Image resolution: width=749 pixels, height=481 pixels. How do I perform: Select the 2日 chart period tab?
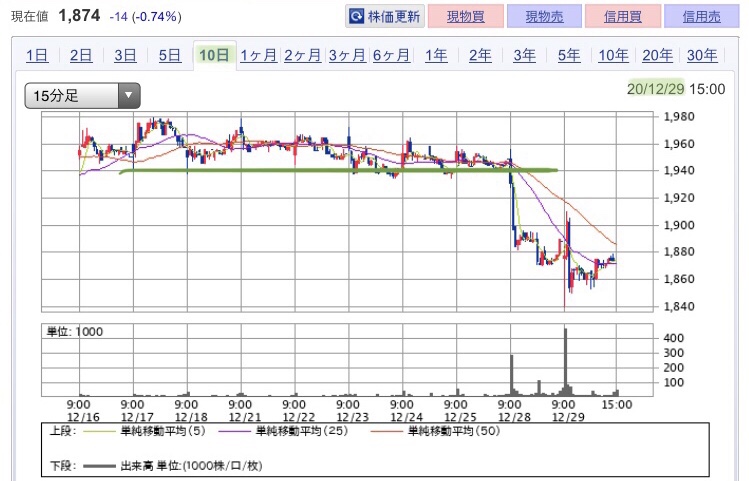[81, 55]
